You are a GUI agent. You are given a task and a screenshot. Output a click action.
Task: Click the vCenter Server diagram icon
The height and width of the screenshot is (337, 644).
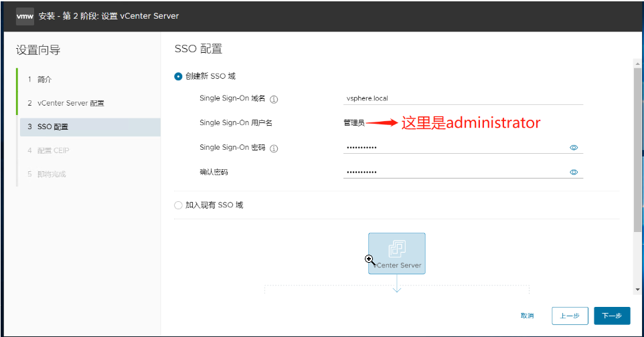click(397, 253)
